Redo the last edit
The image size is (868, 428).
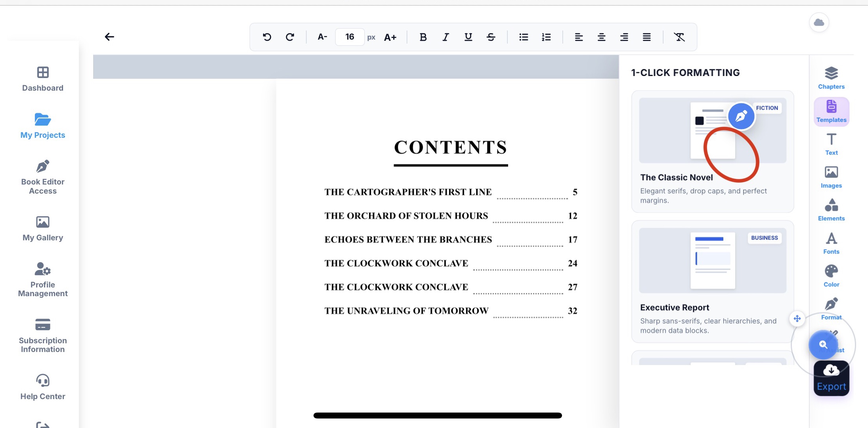290,37
